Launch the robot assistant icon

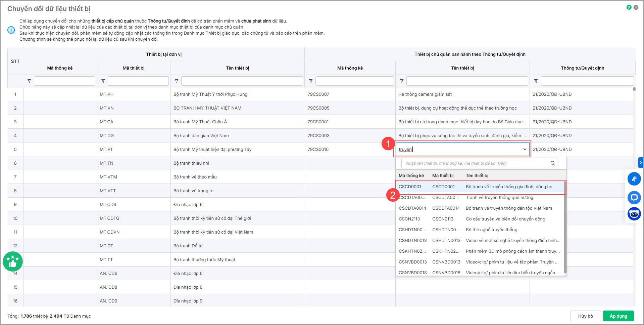634,214
